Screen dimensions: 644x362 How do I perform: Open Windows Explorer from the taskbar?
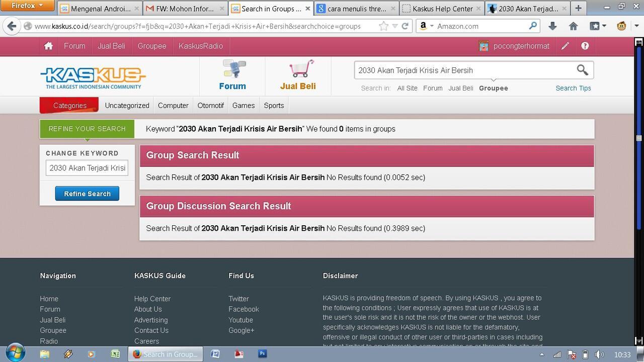point(44,354)
